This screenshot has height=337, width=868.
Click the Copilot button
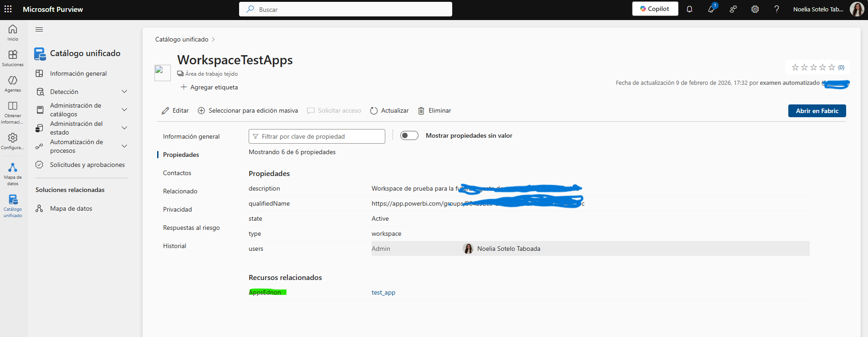tap(655, 9)
